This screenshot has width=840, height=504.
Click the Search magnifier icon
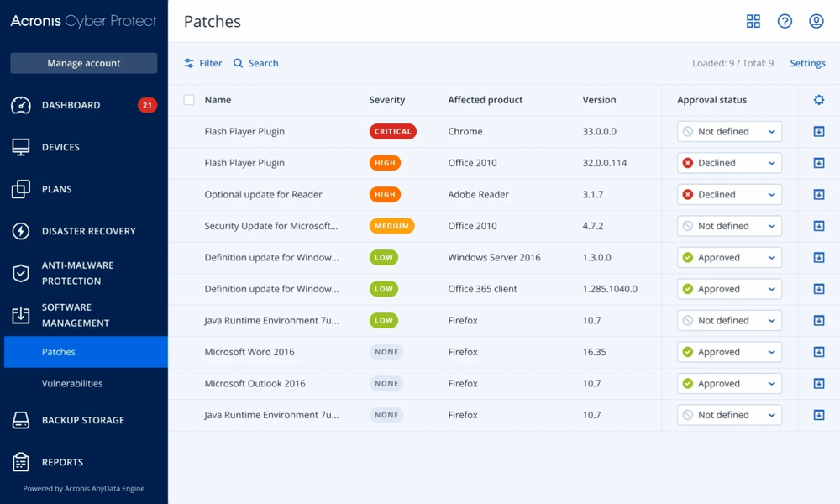[x=238, y=63]
